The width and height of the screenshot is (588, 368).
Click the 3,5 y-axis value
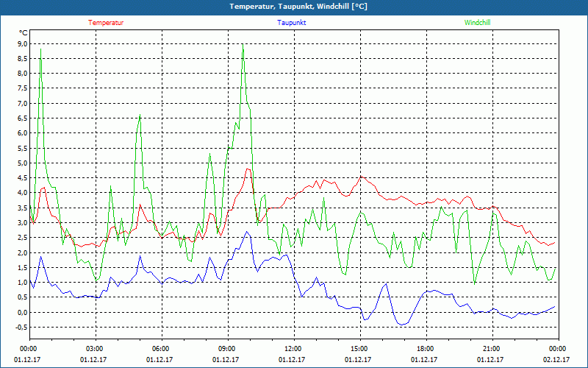tap(23, 208)
